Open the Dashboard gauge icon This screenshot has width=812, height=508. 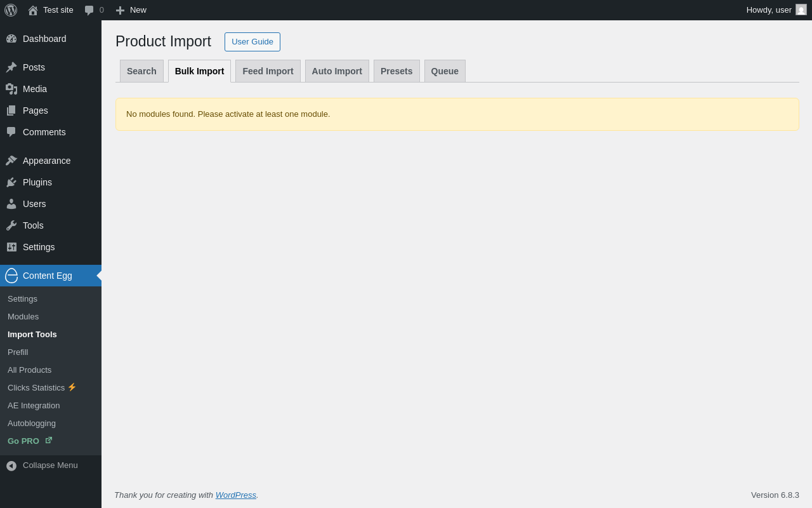click(11, 39)
